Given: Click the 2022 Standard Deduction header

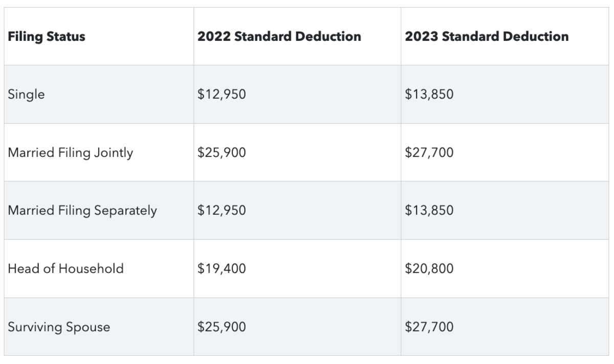Looking at the screenshot, I should 279,37.
